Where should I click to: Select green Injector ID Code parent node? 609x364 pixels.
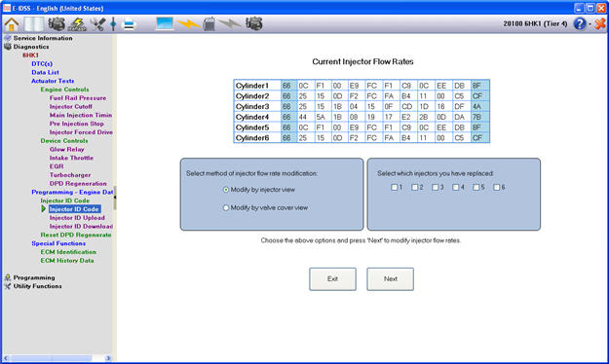(65, 200)
